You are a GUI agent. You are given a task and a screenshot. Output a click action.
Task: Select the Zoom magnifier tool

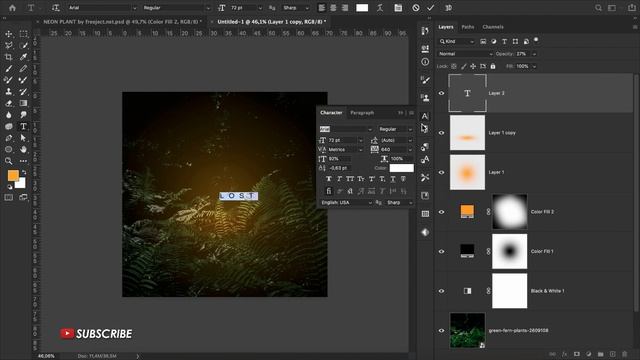coord(9,161)
